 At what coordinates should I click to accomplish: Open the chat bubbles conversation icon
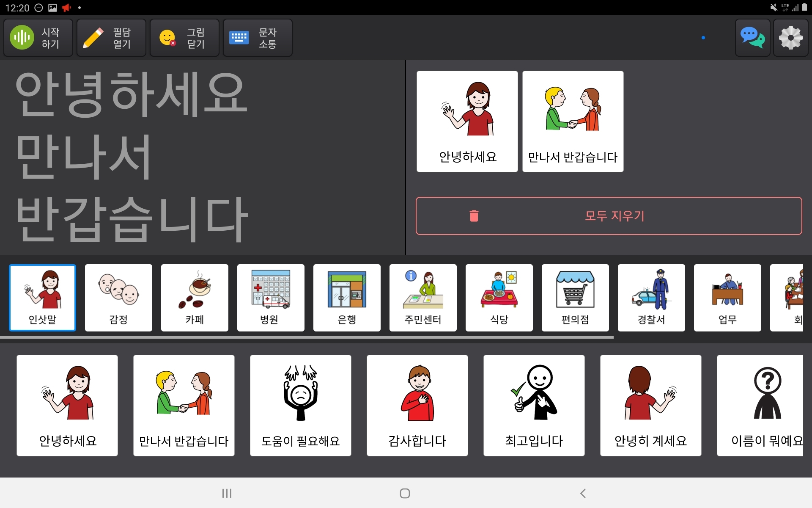[x=752, y=38]
